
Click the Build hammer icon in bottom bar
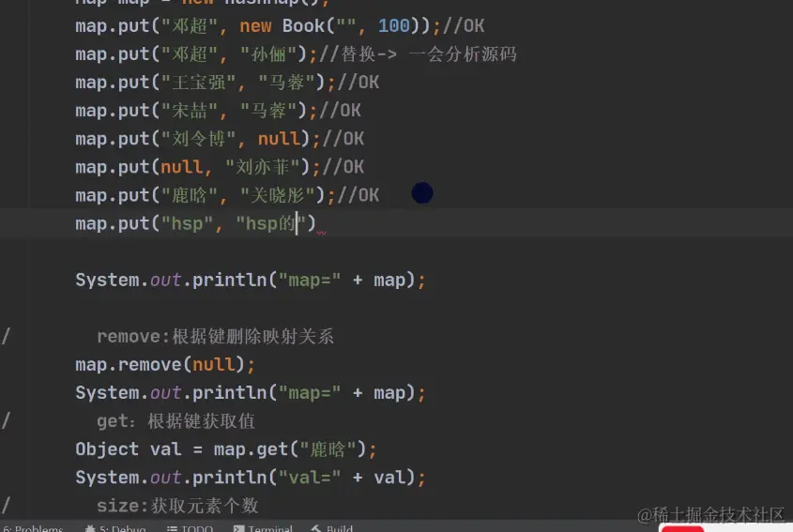click(316, 529)
